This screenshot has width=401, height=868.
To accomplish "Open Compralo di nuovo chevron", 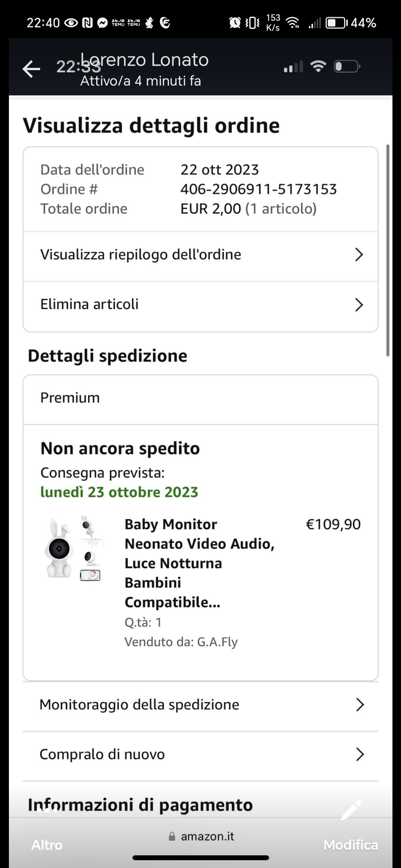I will click(359, 754).
